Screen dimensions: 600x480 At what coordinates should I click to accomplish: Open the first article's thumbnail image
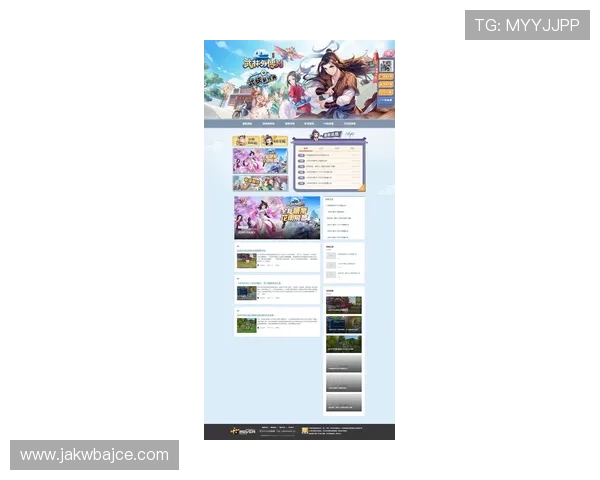246,260
